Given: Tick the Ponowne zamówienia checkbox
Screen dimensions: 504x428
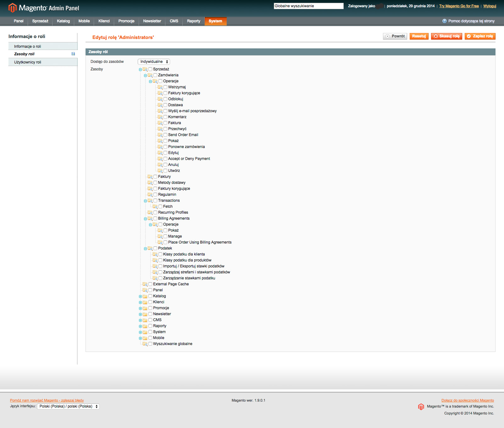Looking at the screenshot, I should [165, 147].
